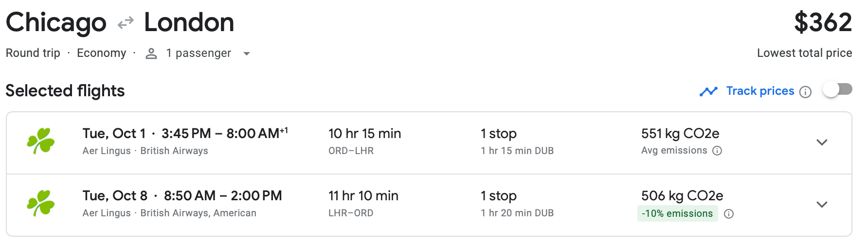Open the Avg emissions info icon
Image resolution: width=868 pixels, height=244 pixels.
point(717,151)
